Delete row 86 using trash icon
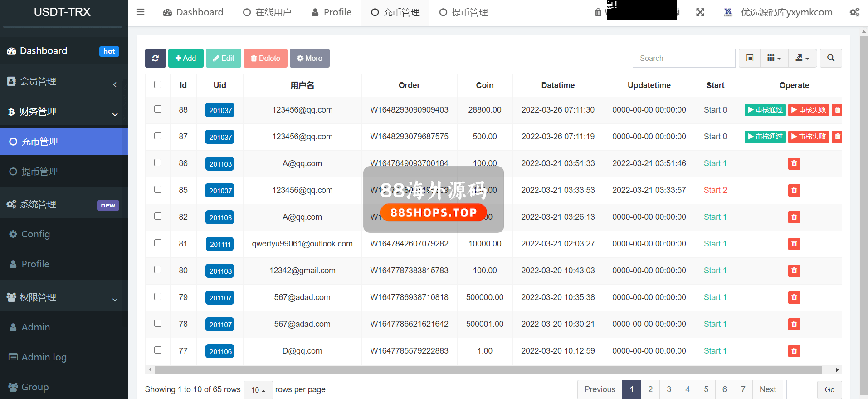The width and height of the screenshot is (868, 399). pyautogui.click(x=794, y=163)
